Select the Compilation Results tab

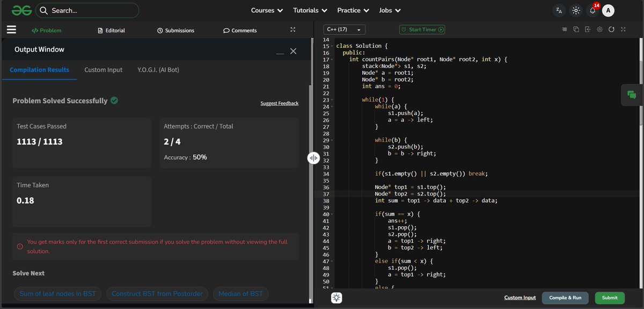click(x=39, y=70)
